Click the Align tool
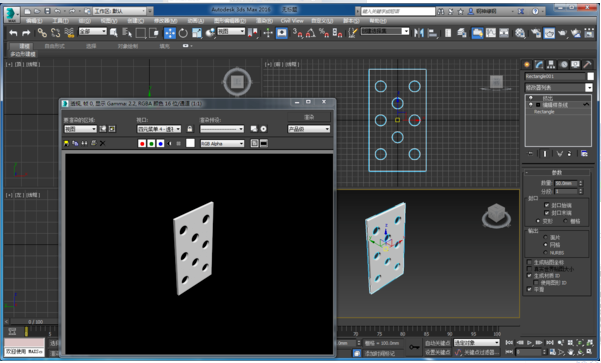601x363 pixels. [432, 33]
